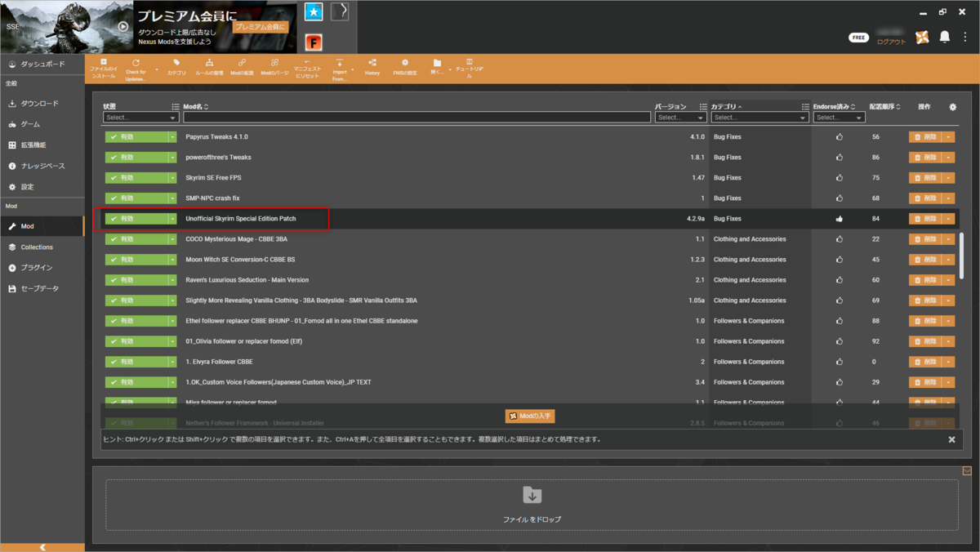Open the Knowledge Base (ナレッジベース) page

pyautogui.click(x=42, y=166)
